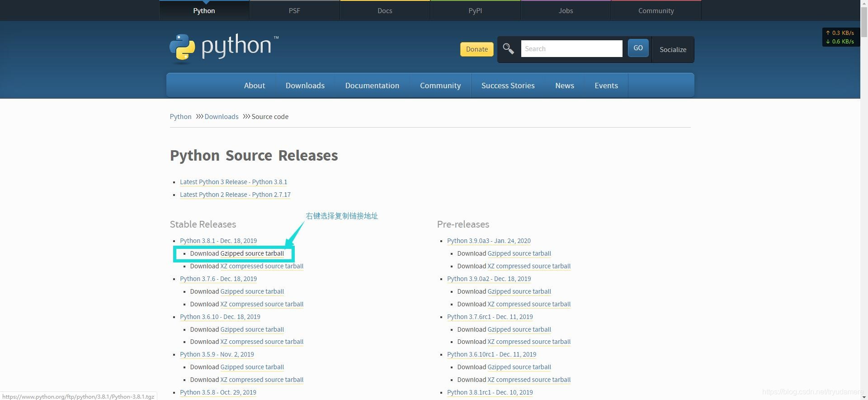This screenshot has width=868, height=400.
Task: Click Gzipped source tarball under Python 3.7.6rc1
Action: coord(519,329)
